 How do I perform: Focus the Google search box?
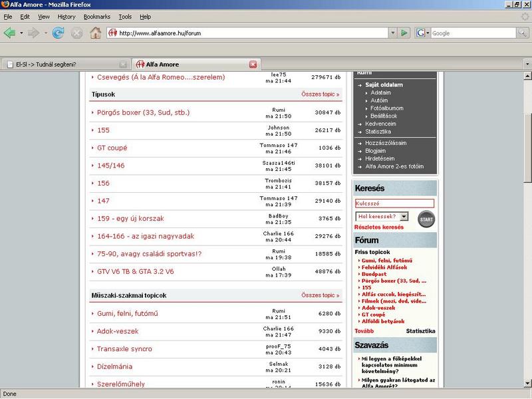pos(473,33)
